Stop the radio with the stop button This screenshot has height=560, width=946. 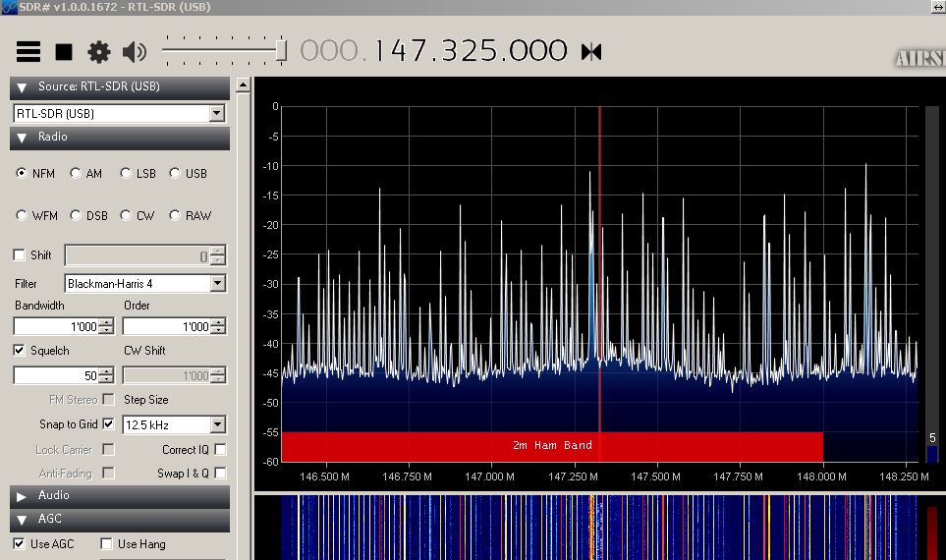[x=63, y=52]
